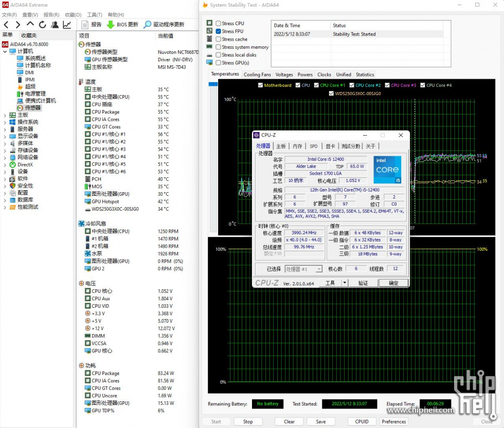Enable the Stress system memory checkbox
This screenshot has width=504, height=428.
(218, 47)
